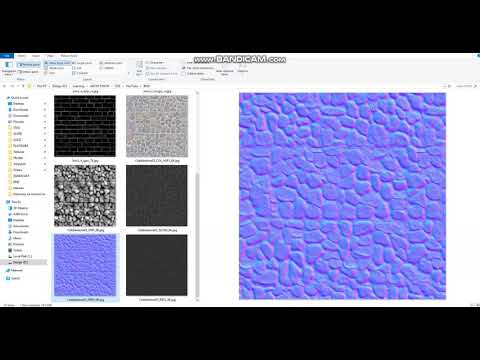Open the Group by dropdown
Viewport: 480px width, 360px height.
[x=155, y=63]
